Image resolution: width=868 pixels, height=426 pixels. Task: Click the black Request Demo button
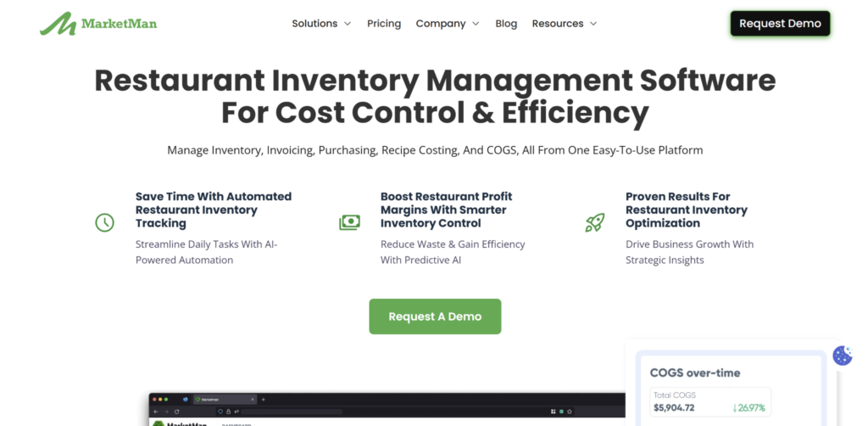pyautogui.click(x=780, y=23)
